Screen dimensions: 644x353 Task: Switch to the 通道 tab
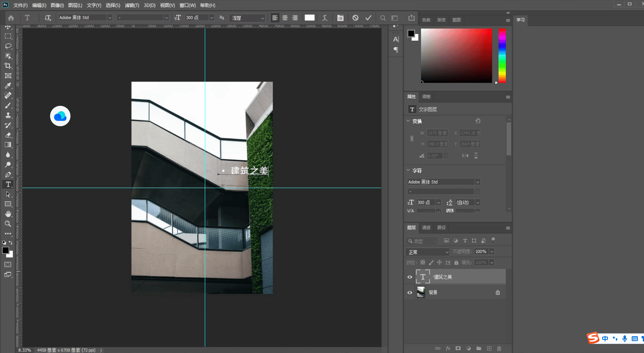(x=426, y=228)
